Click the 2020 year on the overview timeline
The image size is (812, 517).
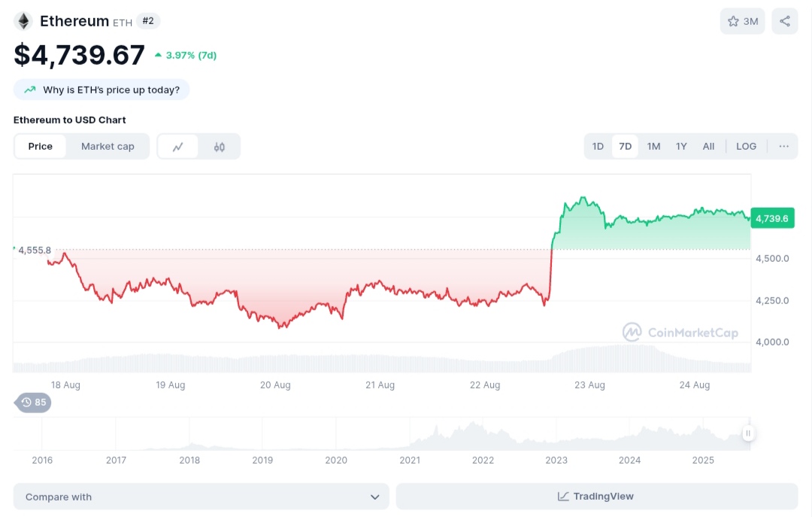(336, 460)
